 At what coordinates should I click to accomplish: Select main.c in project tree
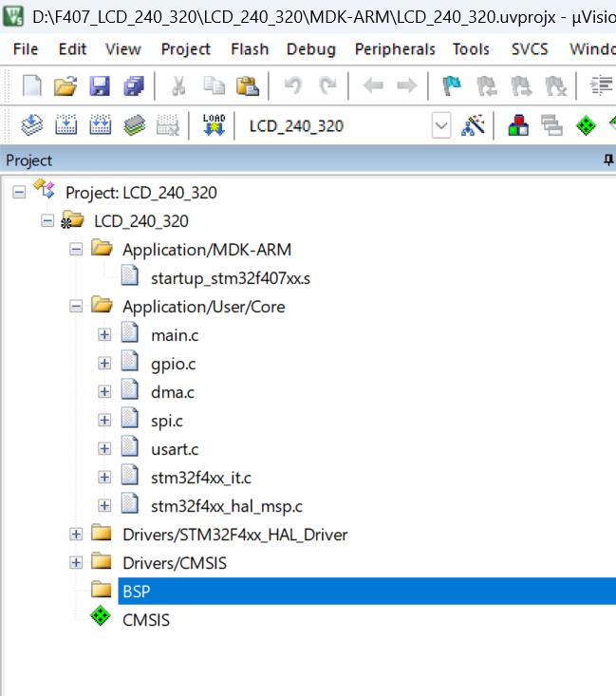pyautogui.click(x=175, y=335)
